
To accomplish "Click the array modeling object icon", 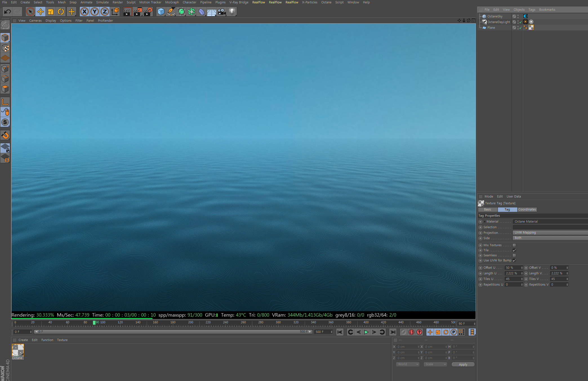I will pos(191,12).
